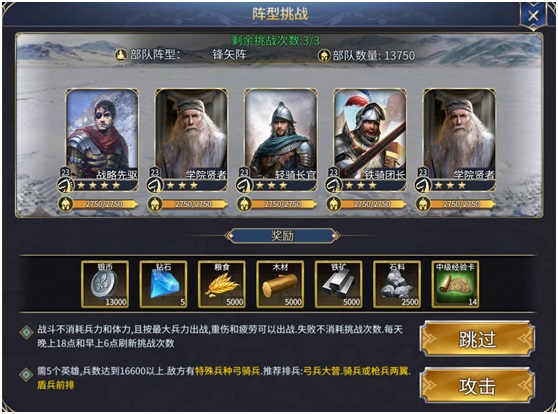
Task: View the 铁骑团长 hero card
Action: [x=370, y=140]
